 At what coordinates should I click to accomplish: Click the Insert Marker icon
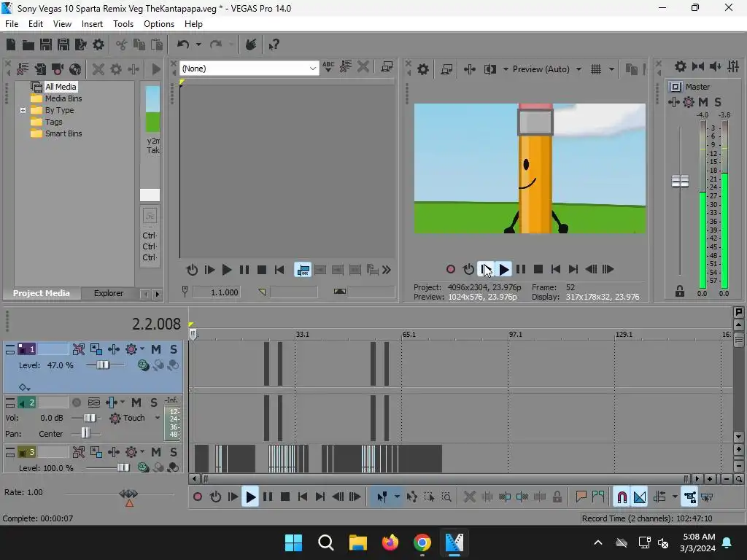581,497
